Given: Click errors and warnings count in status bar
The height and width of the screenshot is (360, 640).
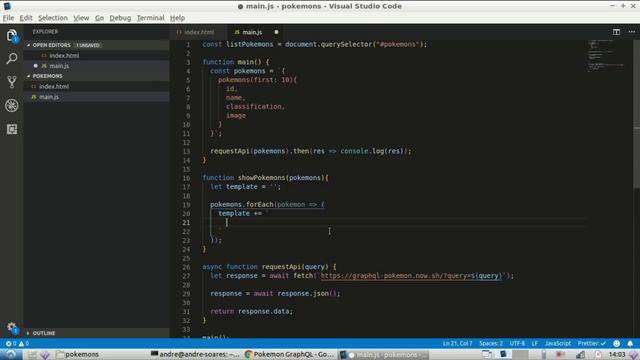Looking at the screenshot, I should [17, 343].
